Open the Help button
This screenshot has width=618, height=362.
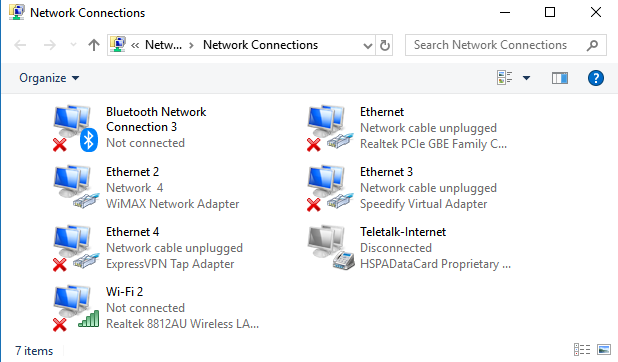pyautogui.click(x=596, y=78)
